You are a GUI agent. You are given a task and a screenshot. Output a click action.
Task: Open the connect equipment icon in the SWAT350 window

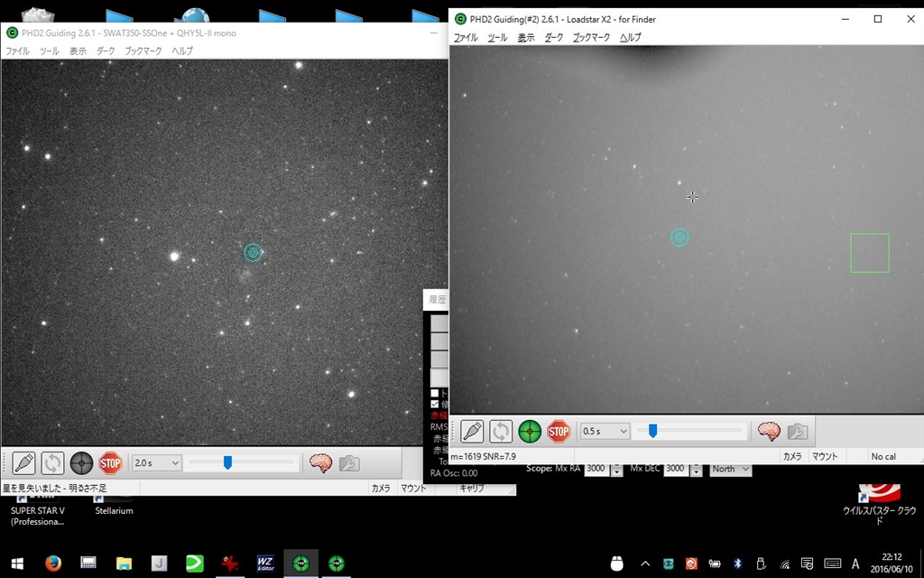23,463
